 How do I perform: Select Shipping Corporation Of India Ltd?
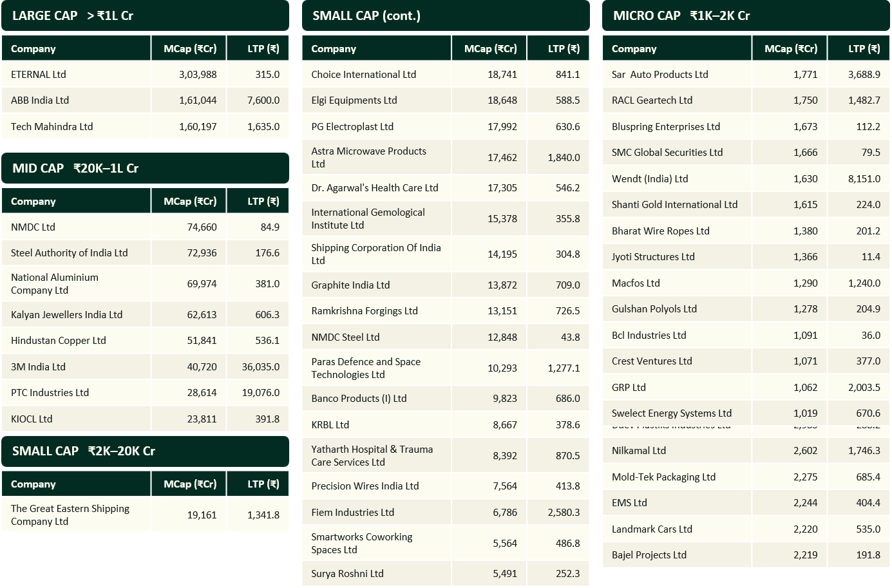coord(376,254)
